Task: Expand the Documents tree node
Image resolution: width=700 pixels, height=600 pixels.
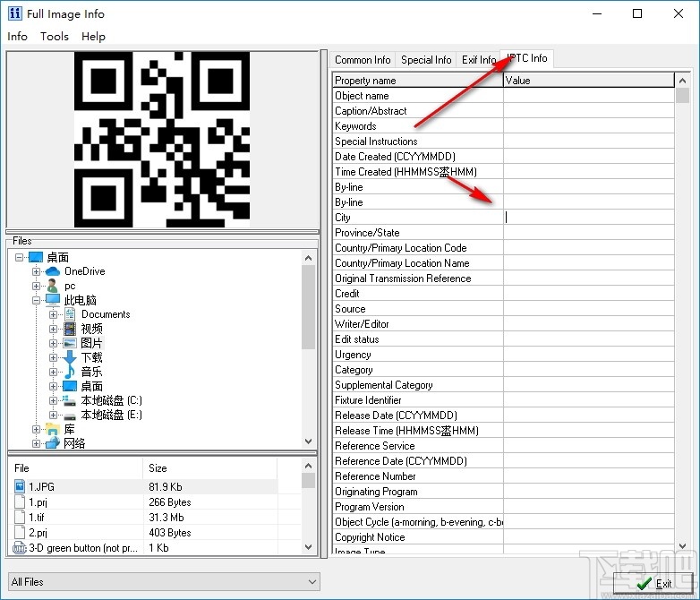Action: click(53, 314)
